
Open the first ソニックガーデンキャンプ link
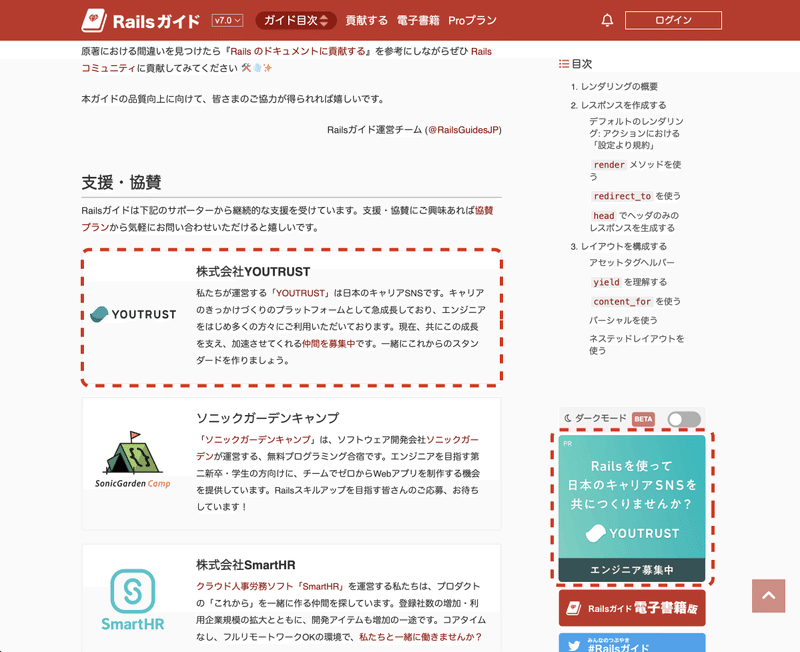coord(258,439)
